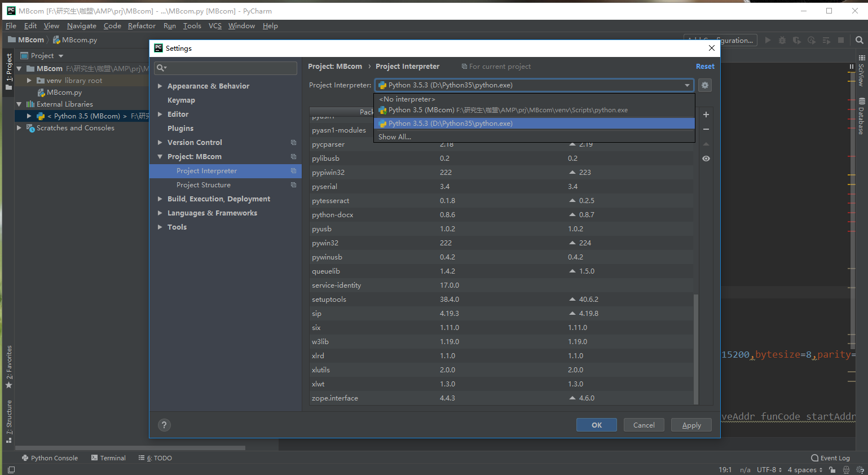Choose <No interpreter> from the dropdown list
The width and height of the screenshot is (868, 475).
pyautogui.click(x=534, y=99)
